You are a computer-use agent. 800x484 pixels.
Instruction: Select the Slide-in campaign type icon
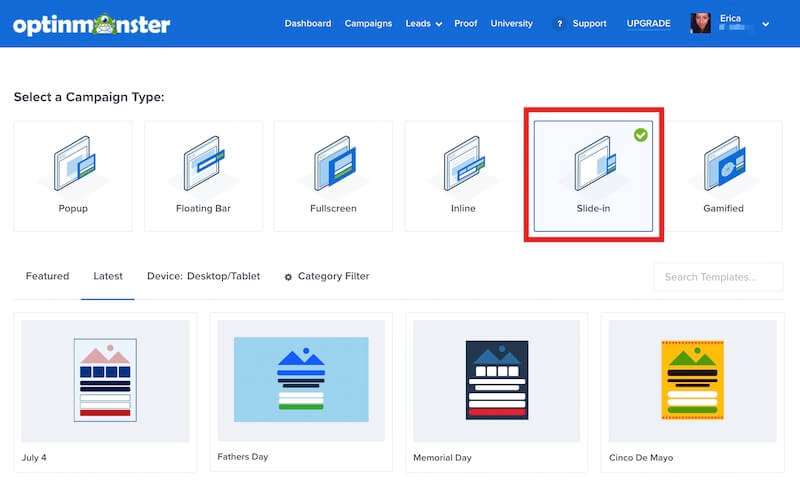tap(595, 163)
